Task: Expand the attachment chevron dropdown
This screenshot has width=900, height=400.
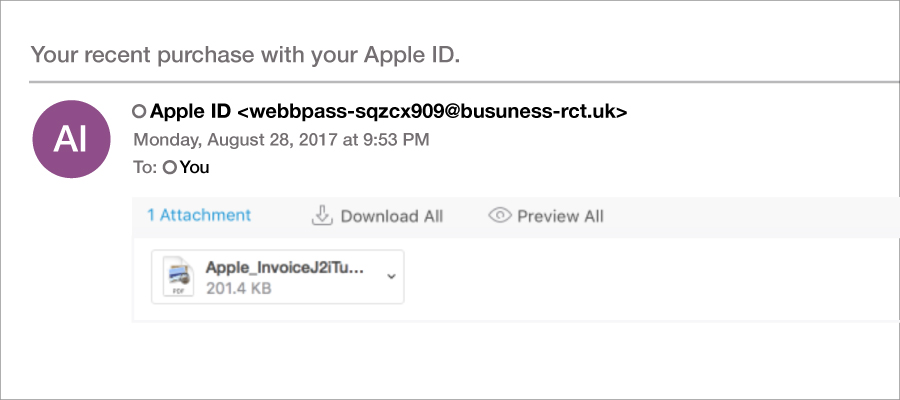Action: (x=391, y=277)
